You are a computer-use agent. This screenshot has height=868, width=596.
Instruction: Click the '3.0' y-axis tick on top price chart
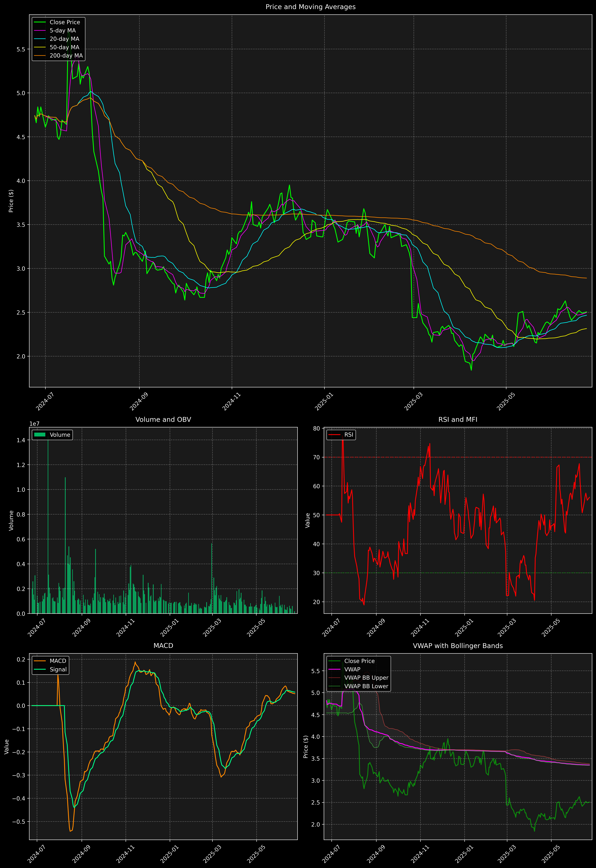(x=21, y=269)
